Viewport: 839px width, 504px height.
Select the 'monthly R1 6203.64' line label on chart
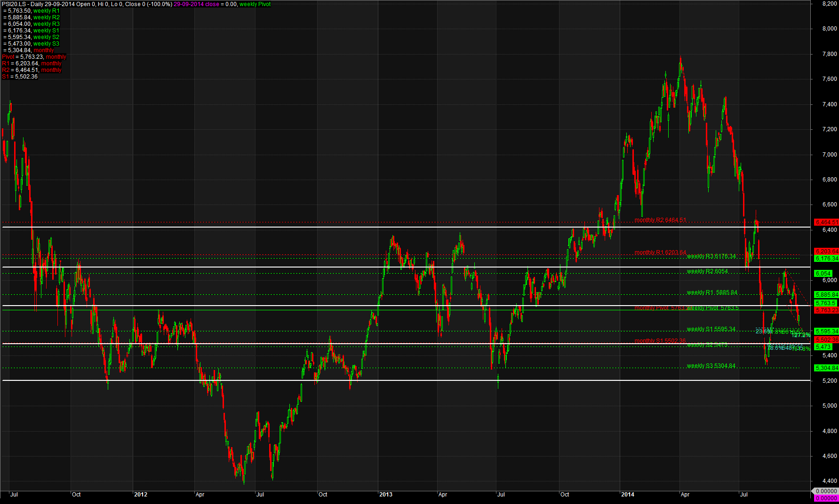point(660,252)
